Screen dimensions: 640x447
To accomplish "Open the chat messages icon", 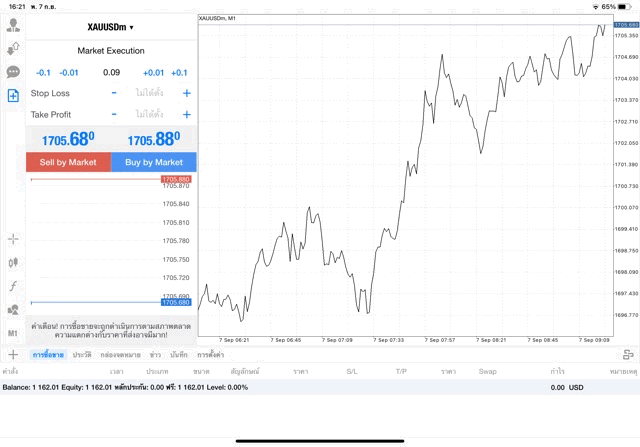I will click(x=13, y=72).
